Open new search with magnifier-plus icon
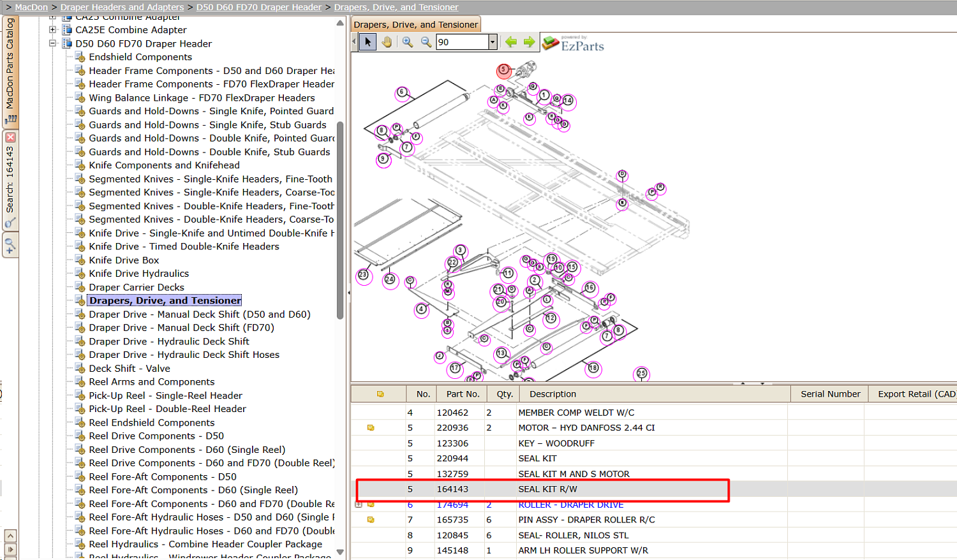 pyautogui.click(x=10, y=245)
